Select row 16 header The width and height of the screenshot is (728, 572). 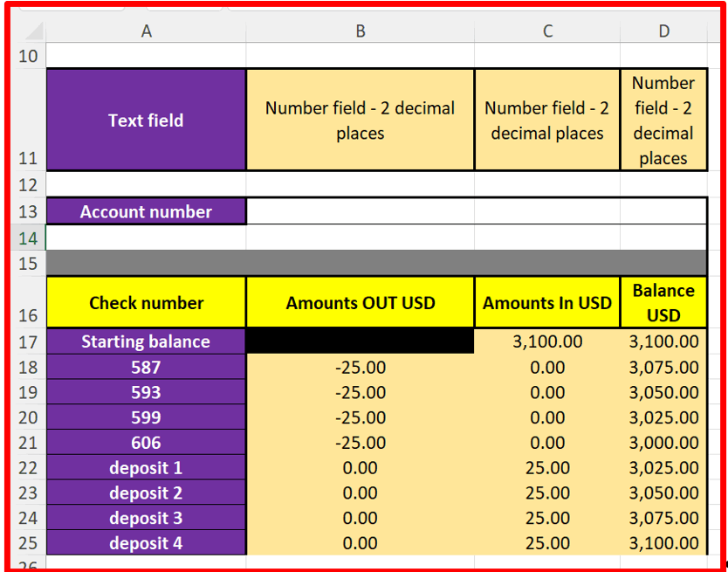pos(28,302)
